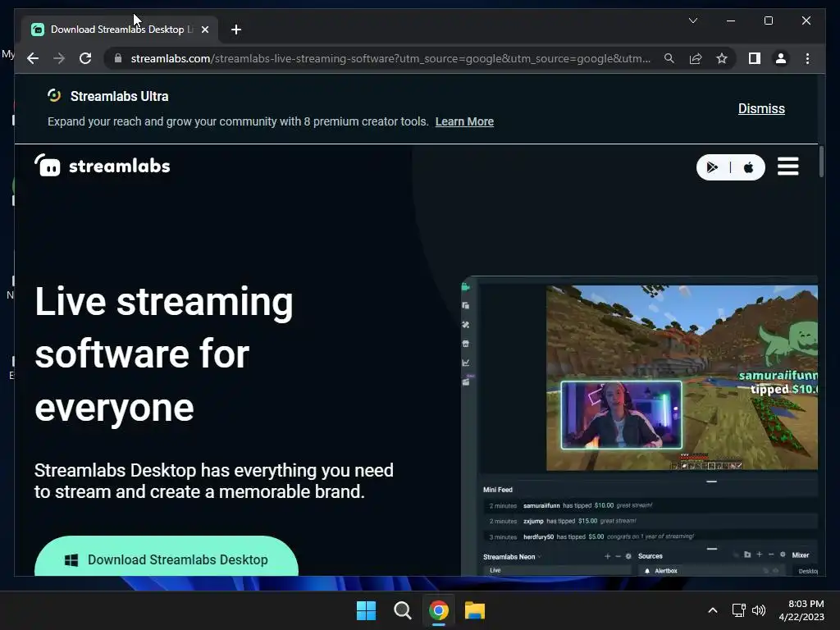Screen dimensions: 840x630
Task: Close the Download Streamlabs Desktop tab
Action: coord(204,30)
